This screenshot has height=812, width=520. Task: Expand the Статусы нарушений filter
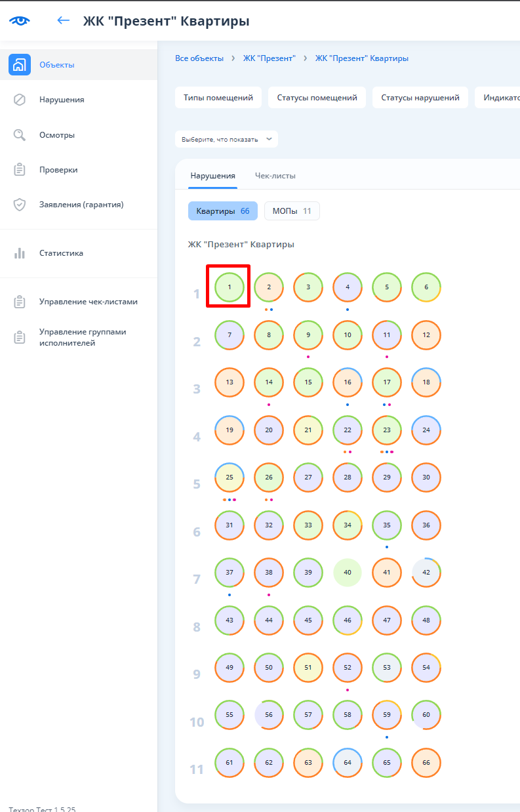pyautogui.click(x=420, y=98)
